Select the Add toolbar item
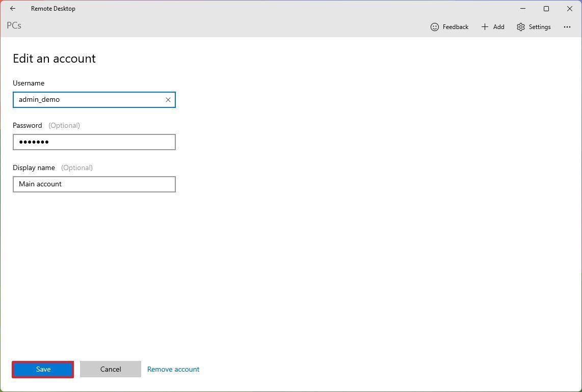The image size is (582, 392). [493, 26]
